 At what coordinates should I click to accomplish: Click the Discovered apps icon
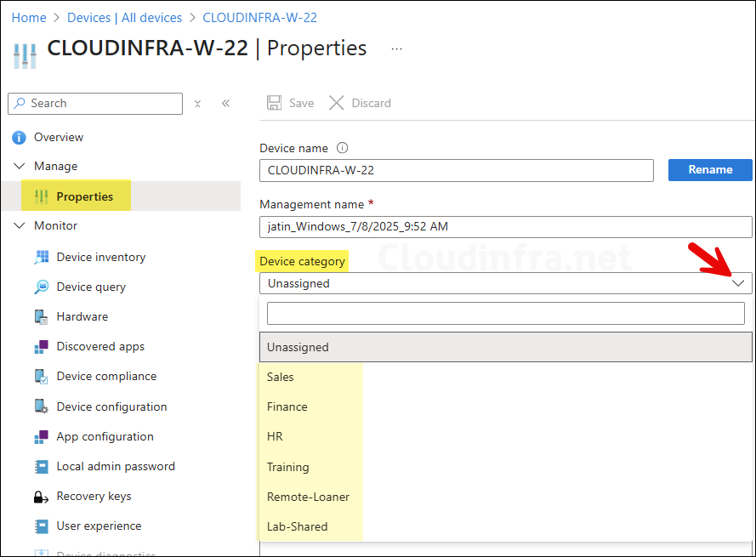coord(41,347)
